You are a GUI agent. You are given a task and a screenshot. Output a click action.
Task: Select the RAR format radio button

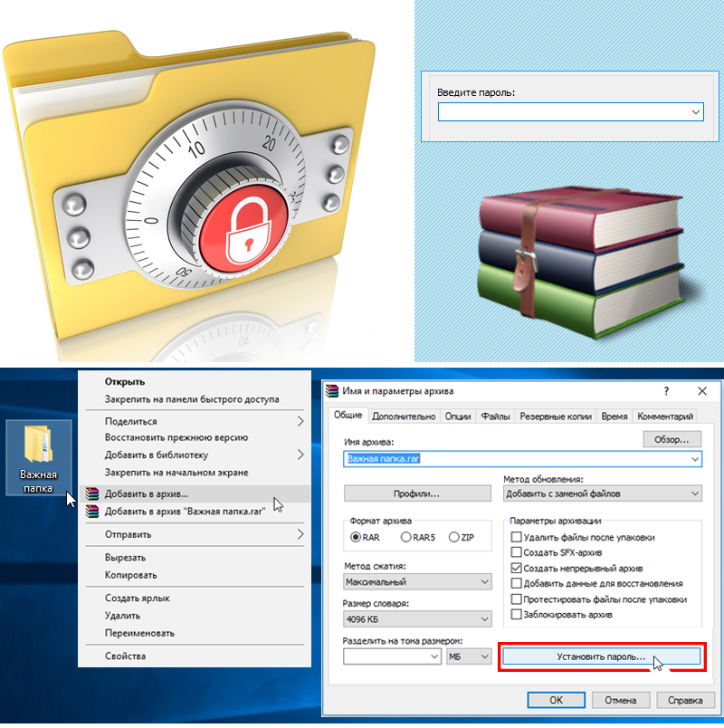(356, 537)
